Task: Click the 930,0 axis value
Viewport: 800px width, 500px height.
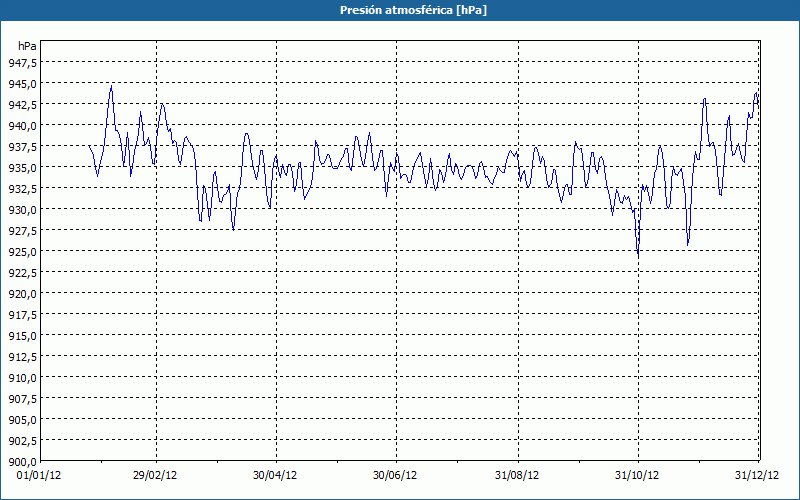Action: tap(22, 209)
